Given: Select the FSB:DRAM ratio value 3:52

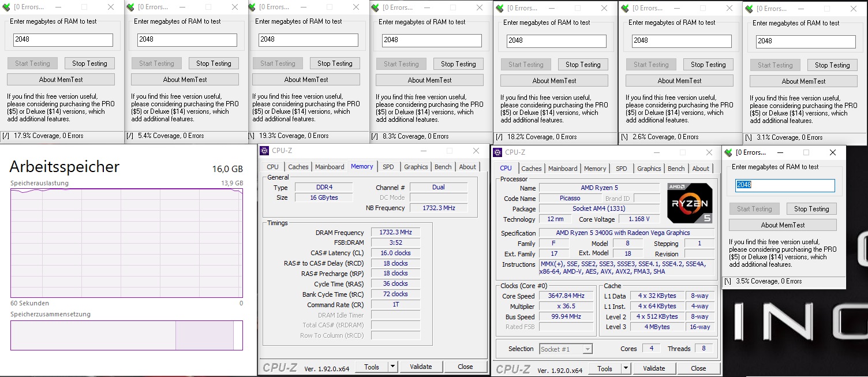Looking at the screenshot, I should (x=395, y=243).
